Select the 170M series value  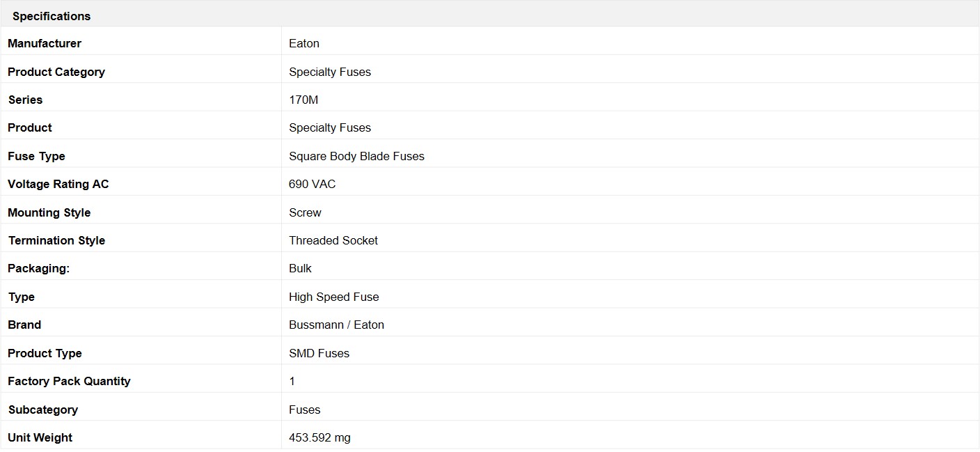coord(303,100)
